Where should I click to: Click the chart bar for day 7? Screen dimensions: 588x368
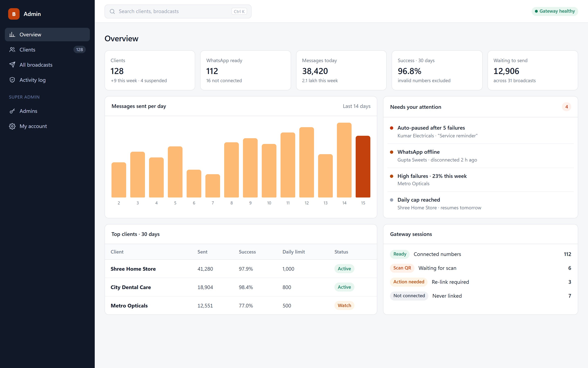point(213,186)
